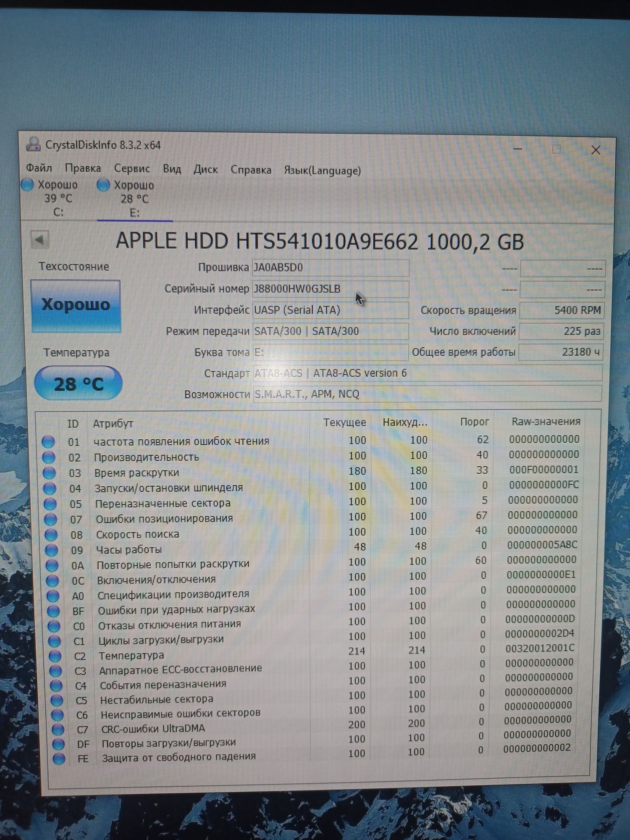Viewport: 630px width, 840px height.
Task: Click the Атрибут column header
Action: coord(113,424)
